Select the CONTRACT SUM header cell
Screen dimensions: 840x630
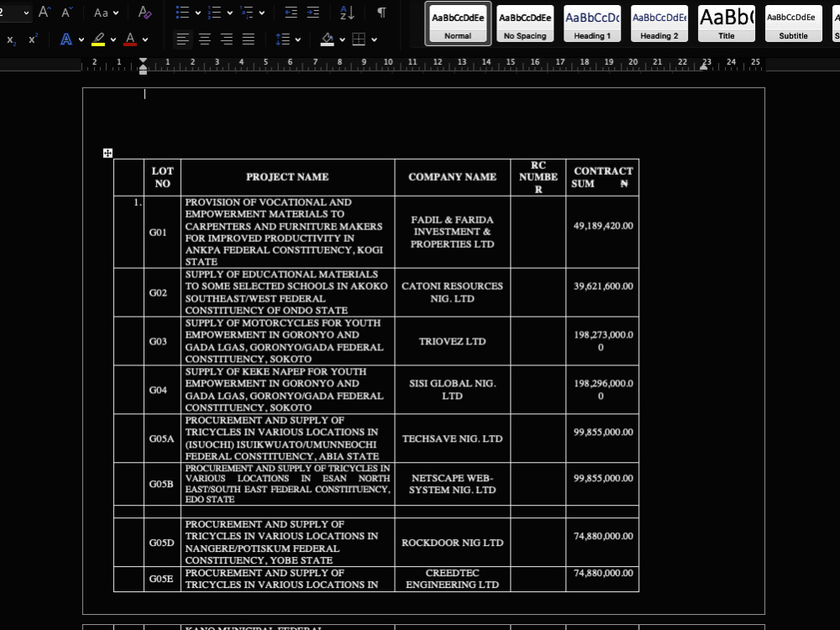(x=602, y=177)
